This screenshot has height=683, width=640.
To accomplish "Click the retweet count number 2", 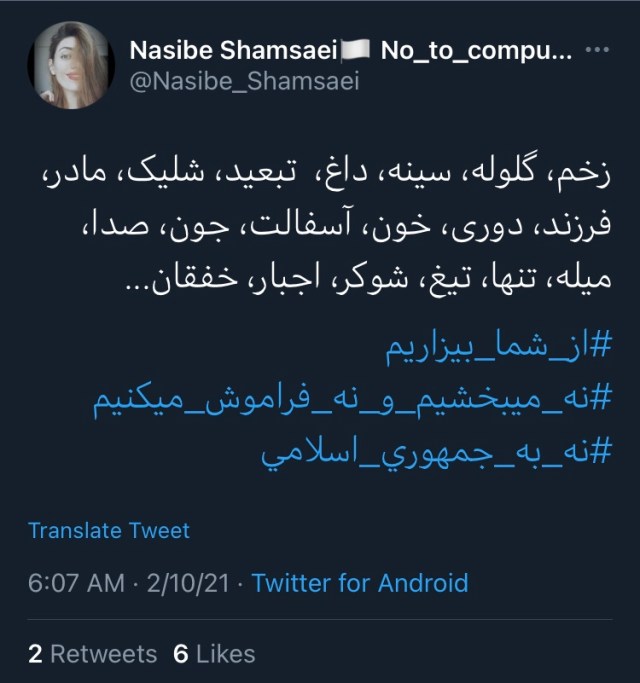I will click(x=35, y=654).
